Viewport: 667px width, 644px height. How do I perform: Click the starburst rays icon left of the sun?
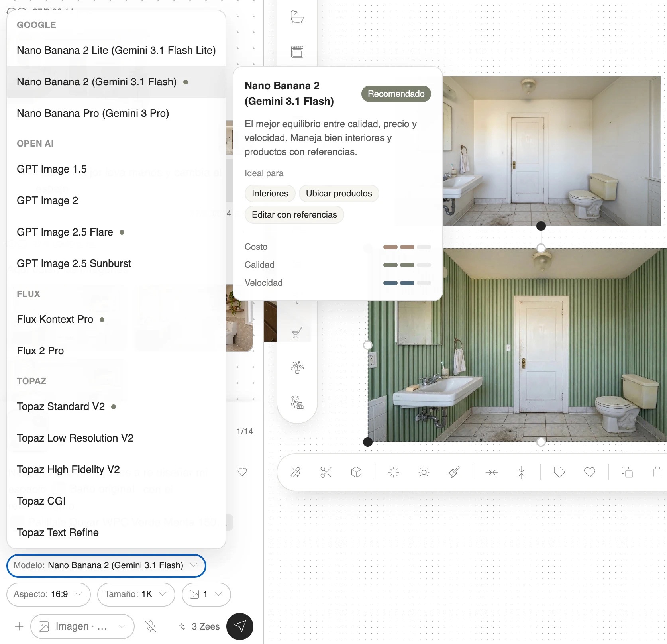394,472
